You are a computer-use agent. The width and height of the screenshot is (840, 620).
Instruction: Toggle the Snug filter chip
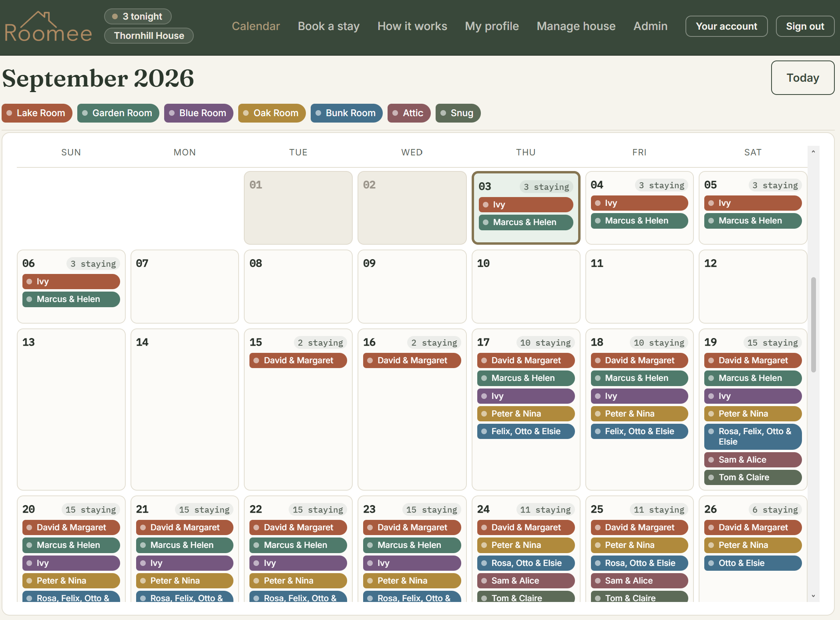(458, 113)
